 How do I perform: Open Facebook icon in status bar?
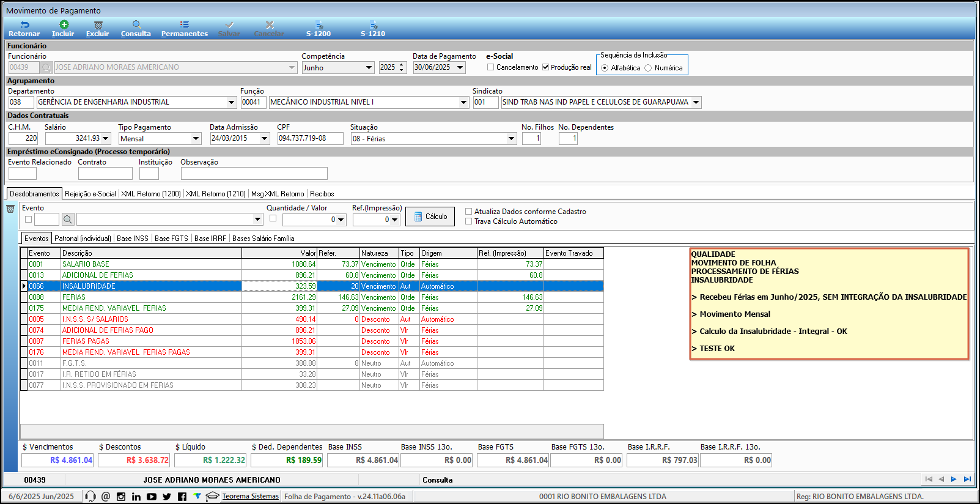(182, 496)
